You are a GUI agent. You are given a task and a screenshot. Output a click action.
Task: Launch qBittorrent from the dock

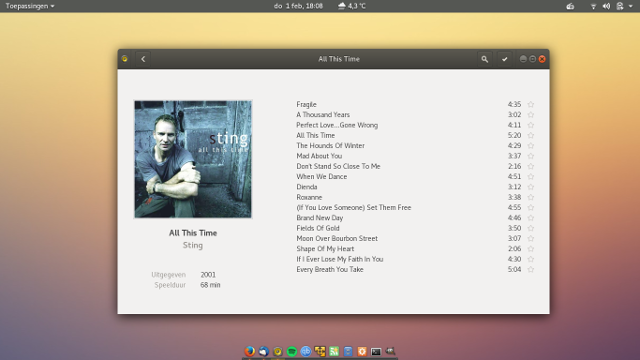(306, 351)
